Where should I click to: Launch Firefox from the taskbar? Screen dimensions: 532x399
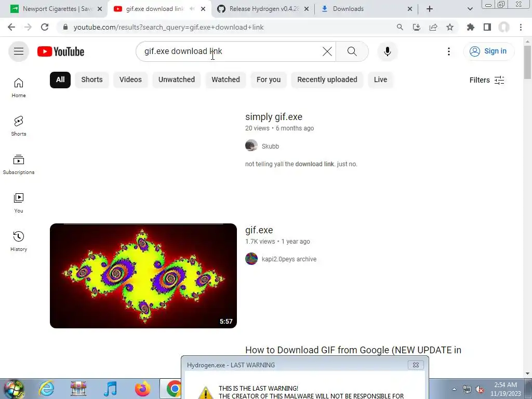tap(142, 389)
